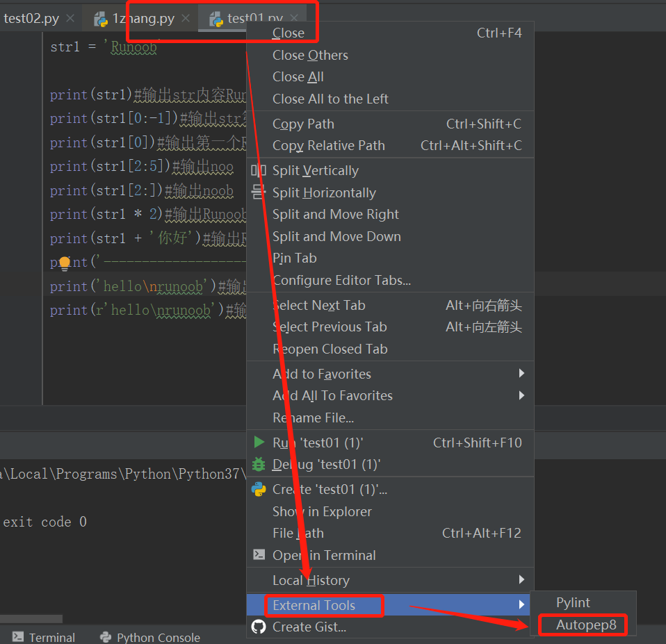Expand the External Tools submenu arrow
Viewport: 666px width, 644px height.
tap(521, 605)
